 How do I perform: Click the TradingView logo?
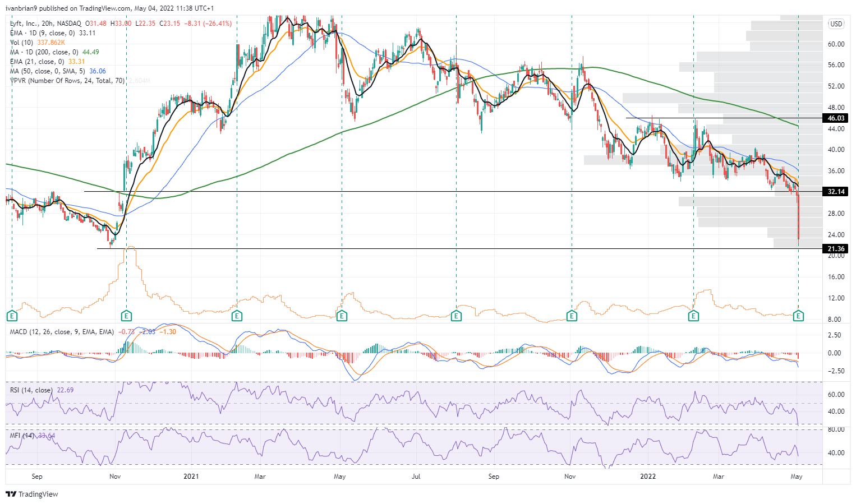32,494
